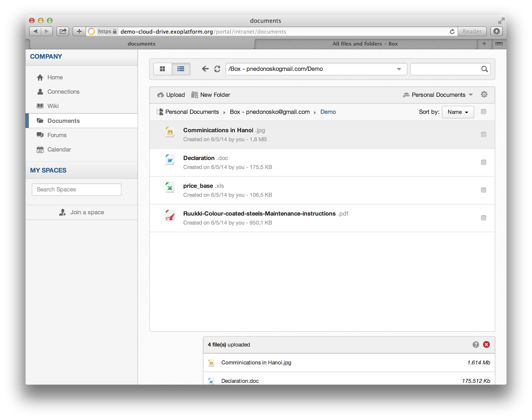Open the Personal Documents drive dropdown
Image resolution: width=532 pixels, height=420 pixels.
tap(438, 95)
